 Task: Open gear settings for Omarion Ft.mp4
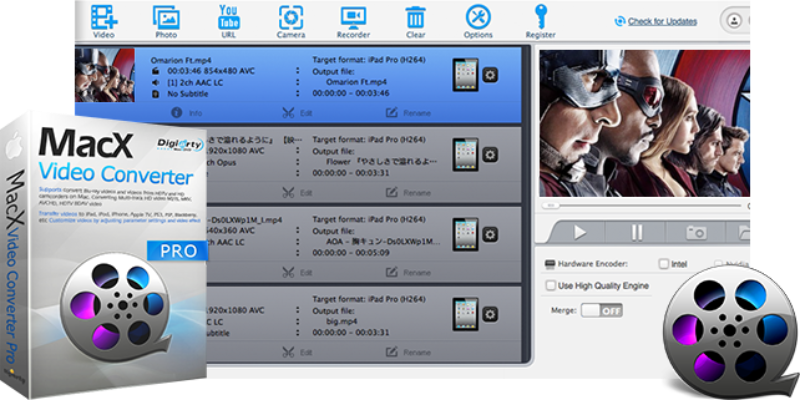(490, 75)
